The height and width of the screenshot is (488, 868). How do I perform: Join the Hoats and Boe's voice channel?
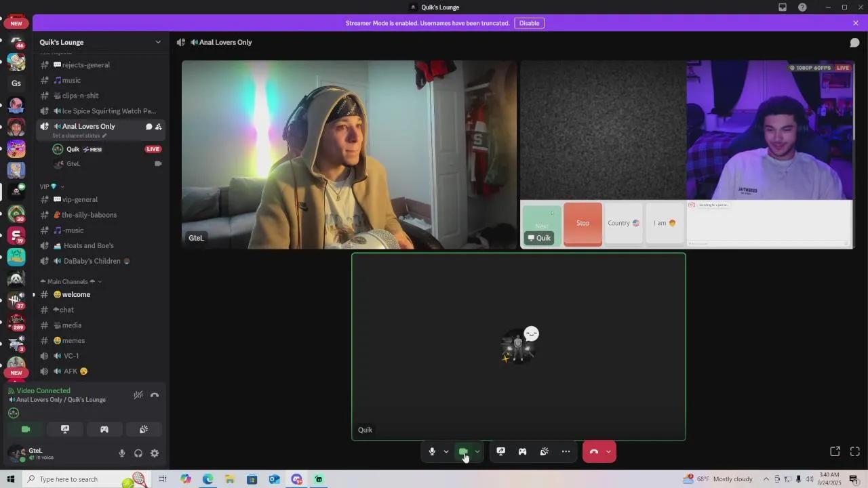click(x=102, y=245)
